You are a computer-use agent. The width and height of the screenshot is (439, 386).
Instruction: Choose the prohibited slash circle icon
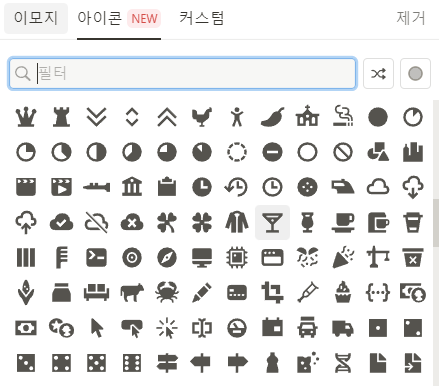coord(343,152)
